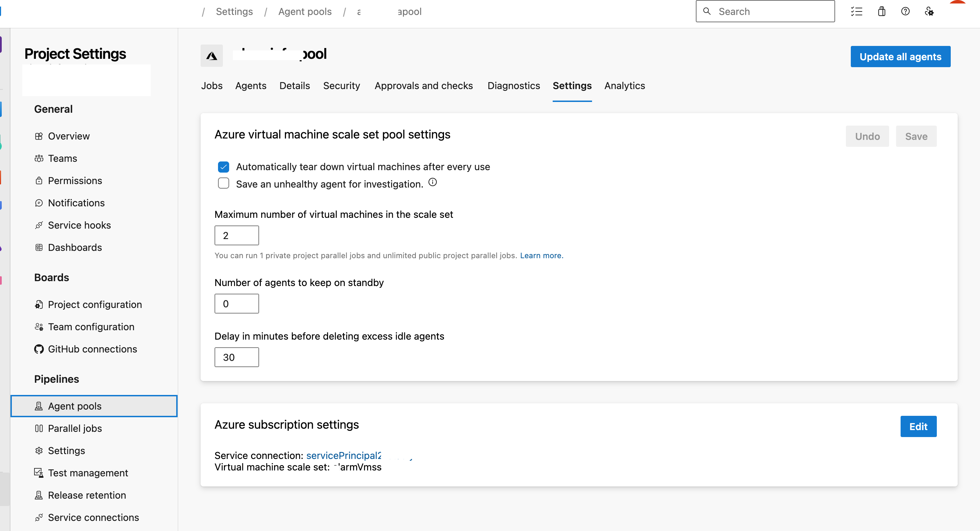Open the user settings icon in header

click(x=929, y=11)
